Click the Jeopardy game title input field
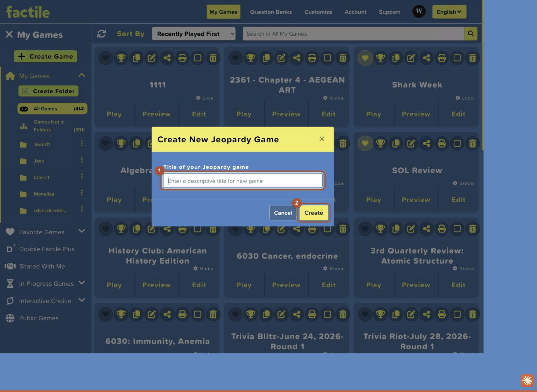 tap(243, 181)
